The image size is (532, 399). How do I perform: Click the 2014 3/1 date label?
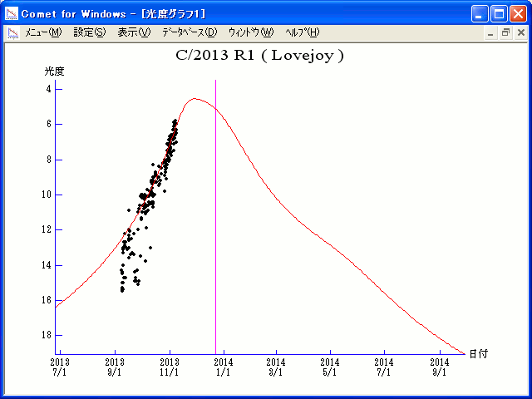(276, 367)
